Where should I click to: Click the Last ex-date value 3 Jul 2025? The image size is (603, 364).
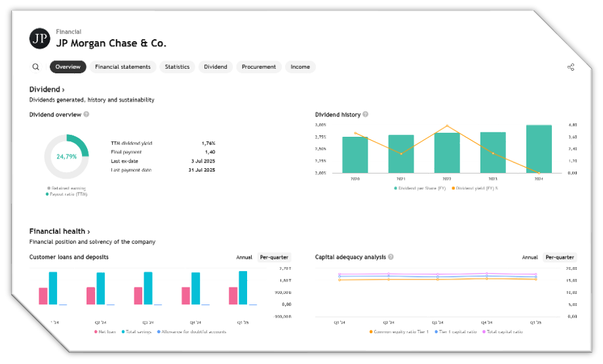pos(203,161)
